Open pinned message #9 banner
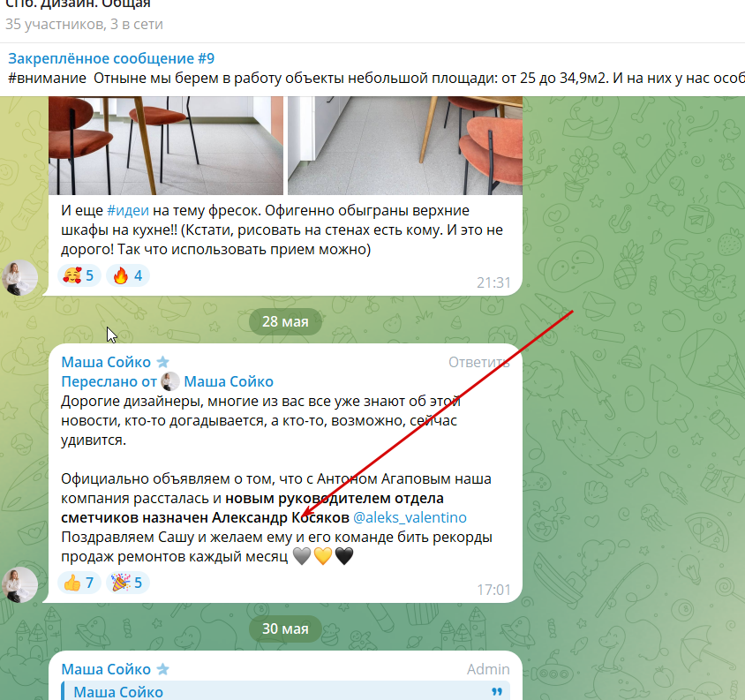Image resolution: width=745 pixels, height=700 pixels. [x=372, y=69]
